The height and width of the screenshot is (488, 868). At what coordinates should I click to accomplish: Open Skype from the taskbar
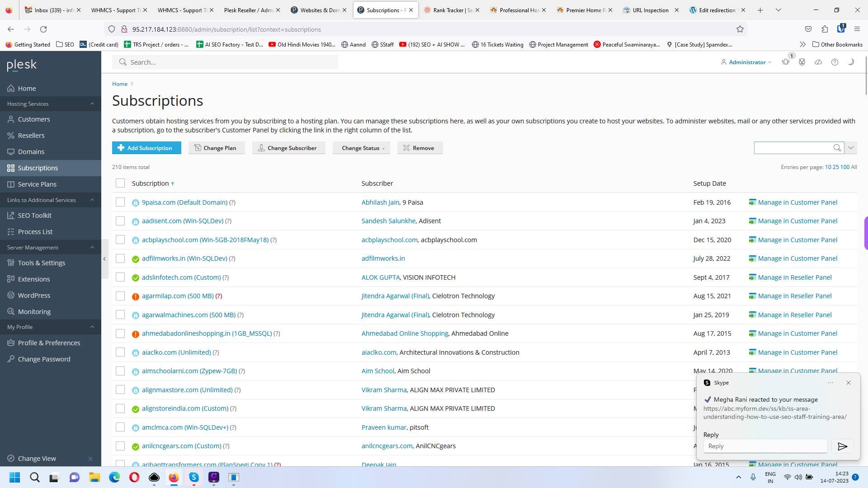(x=194, y=477)
